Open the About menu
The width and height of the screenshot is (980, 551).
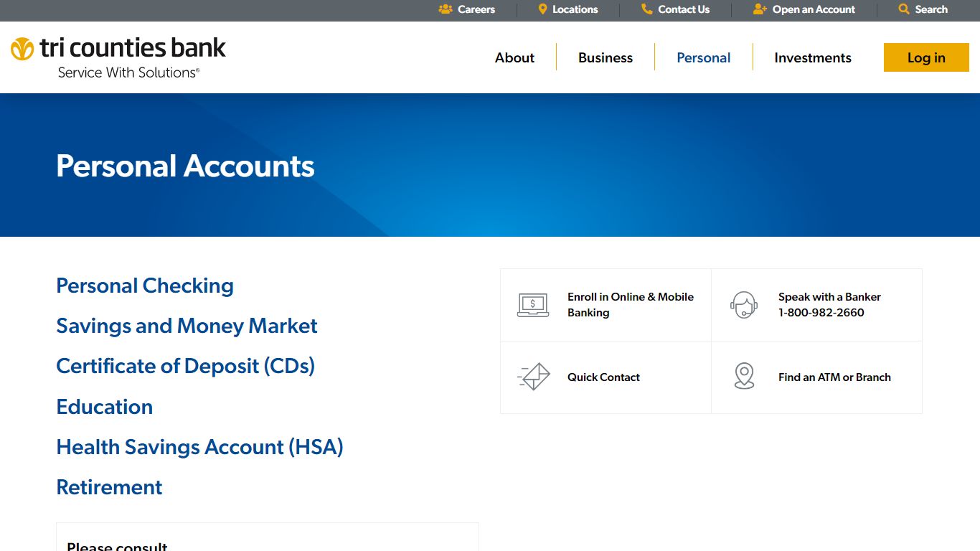click(x=514, y=57)
